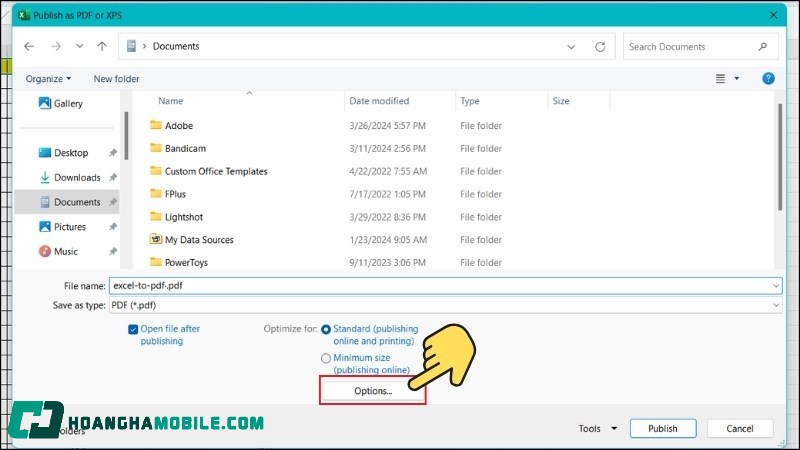Select the My Data Sources item
This screenshot has width=800, height=450.
[x=199, y=240]
